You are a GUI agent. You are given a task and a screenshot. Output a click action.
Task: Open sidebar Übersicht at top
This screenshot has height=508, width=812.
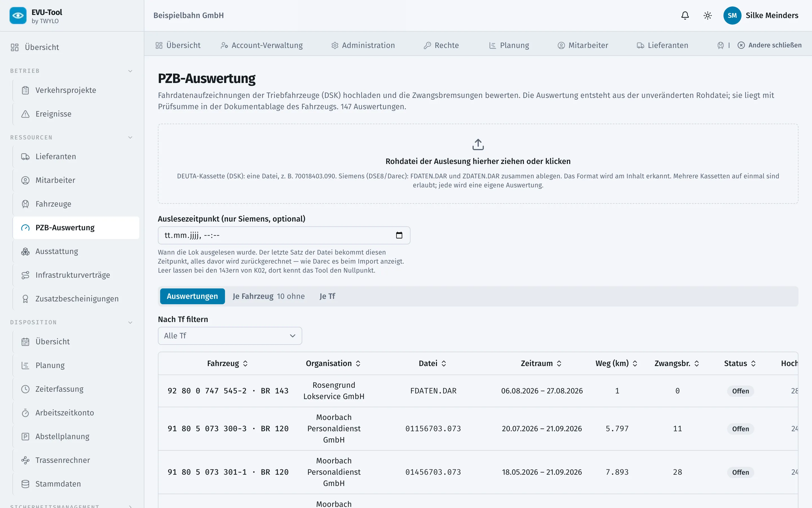point(72,47)
